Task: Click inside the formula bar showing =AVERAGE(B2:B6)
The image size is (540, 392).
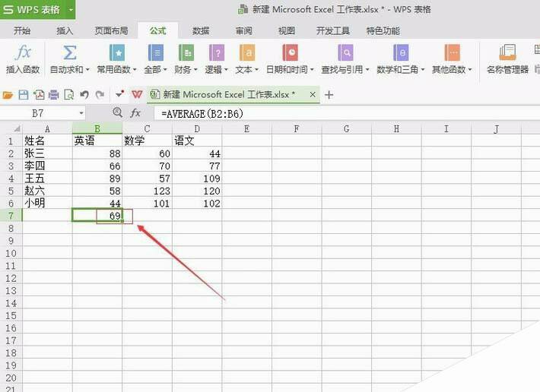Action: coord(346,113)
